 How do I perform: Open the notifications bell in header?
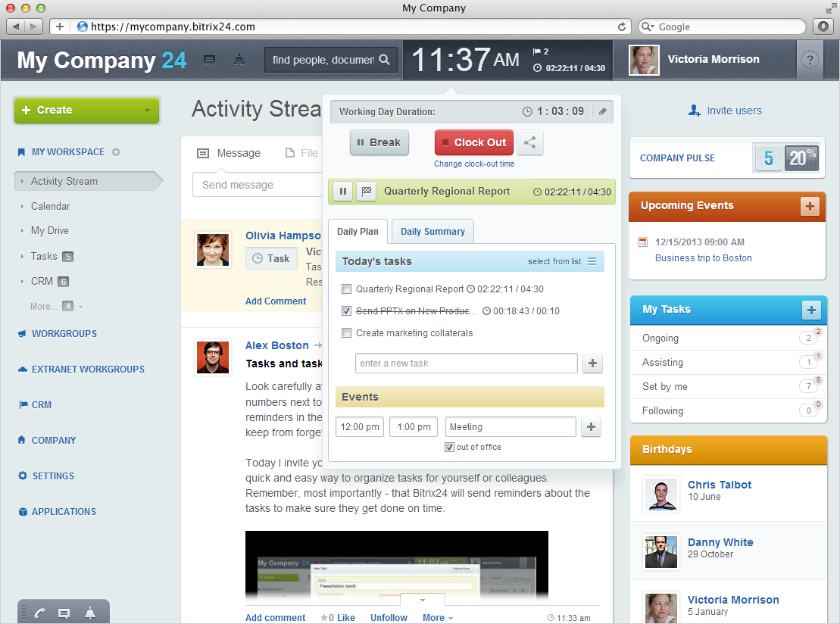pos(239,61)
